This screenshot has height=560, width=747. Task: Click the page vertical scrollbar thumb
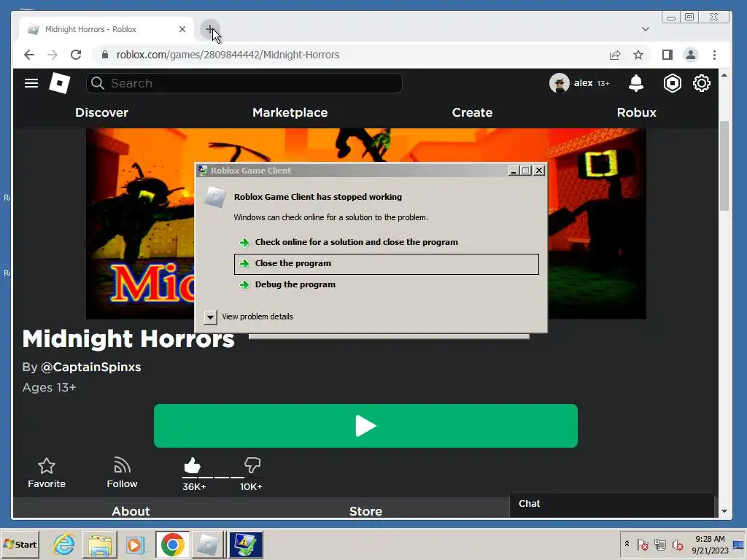(x=724, y=166)
